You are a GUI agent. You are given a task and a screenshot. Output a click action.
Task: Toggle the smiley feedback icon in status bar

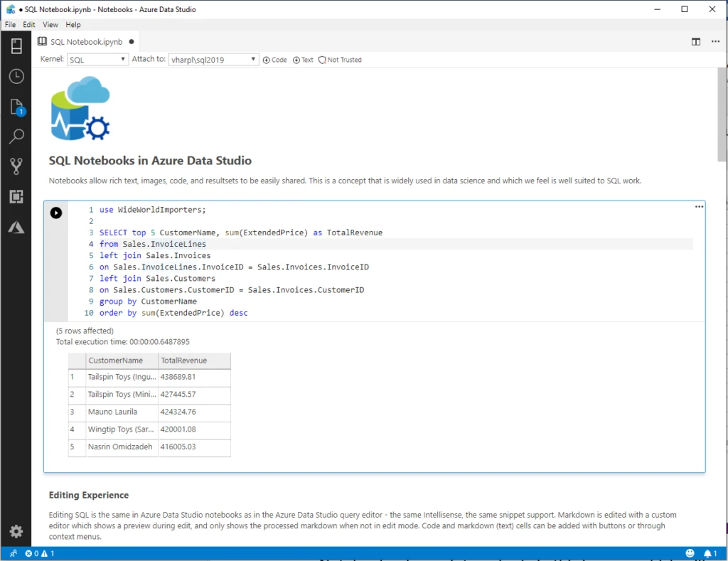pyautogui.click(x=689, y=552)
